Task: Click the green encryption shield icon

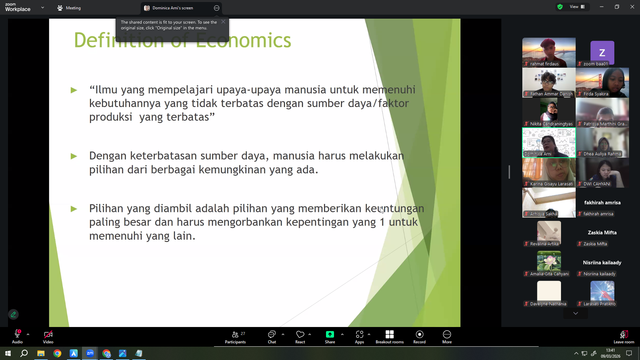Action: point(560,7)
